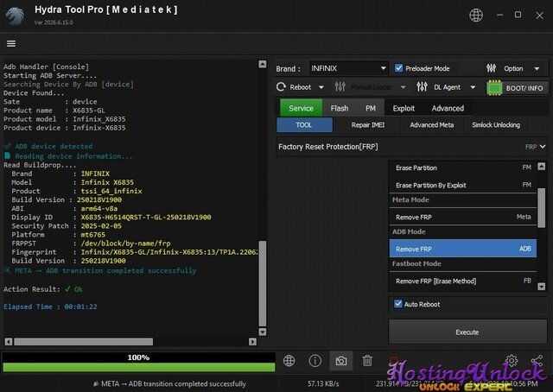
Task: Switch to the PM tab
Action: coord(371,108)
